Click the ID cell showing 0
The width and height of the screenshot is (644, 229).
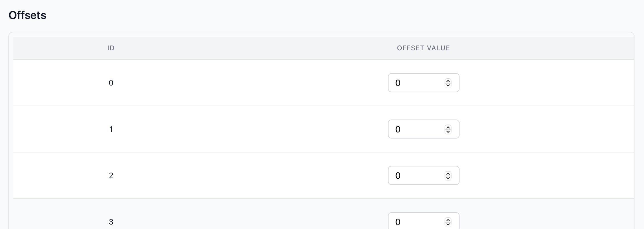[111, 83]
